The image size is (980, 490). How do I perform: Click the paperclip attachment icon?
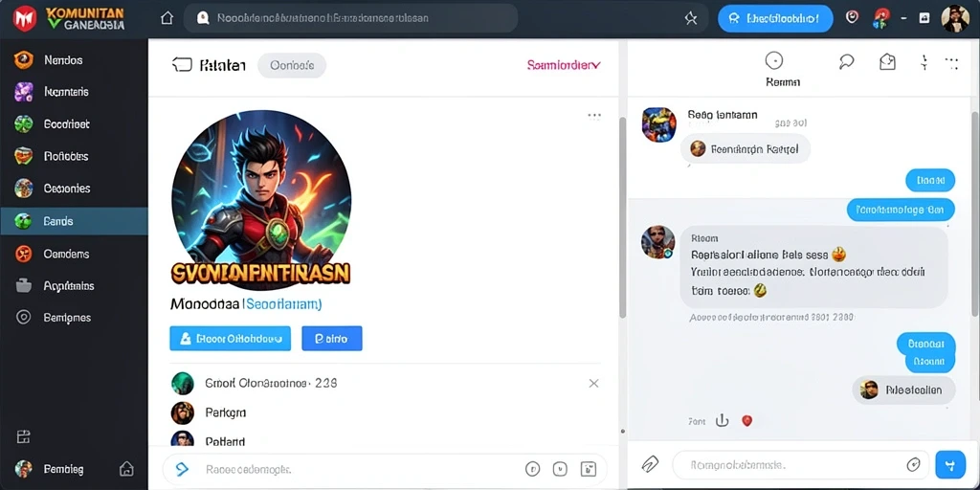[650, 464]
